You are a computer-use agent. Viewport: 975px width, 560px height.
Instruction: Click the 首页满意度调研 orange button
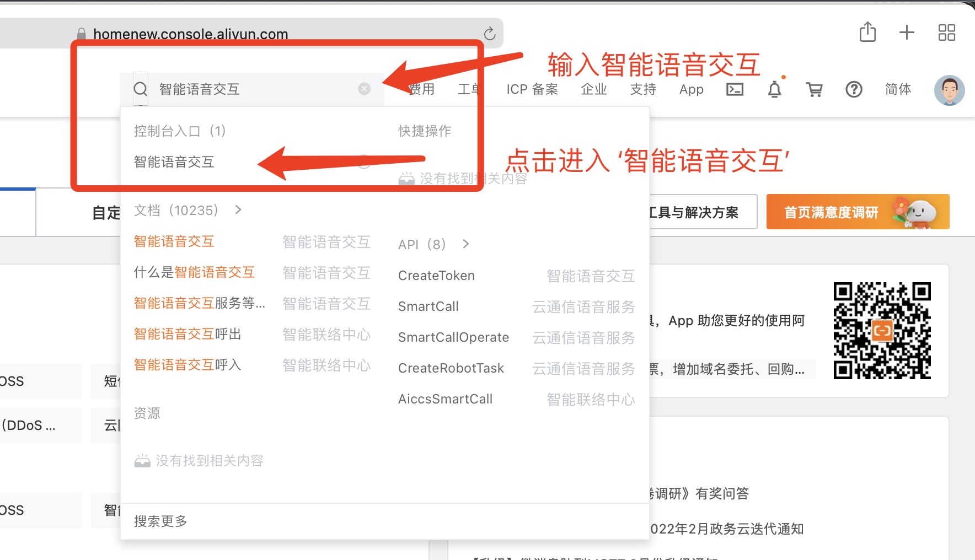tap(858, 212)
